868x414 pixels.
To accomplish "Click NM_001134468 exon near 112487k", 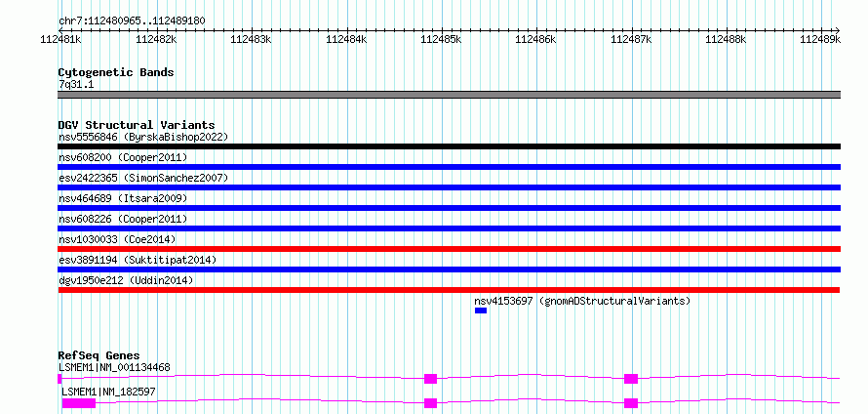I will point(631,379).
